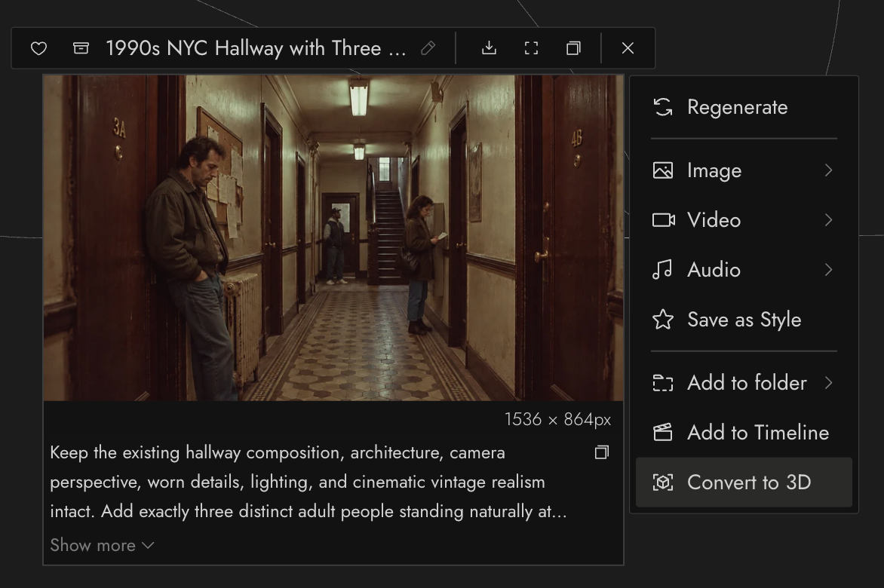Click the generated hallway image
Screen dimensions: 884x588
click(x=333, y=237)
